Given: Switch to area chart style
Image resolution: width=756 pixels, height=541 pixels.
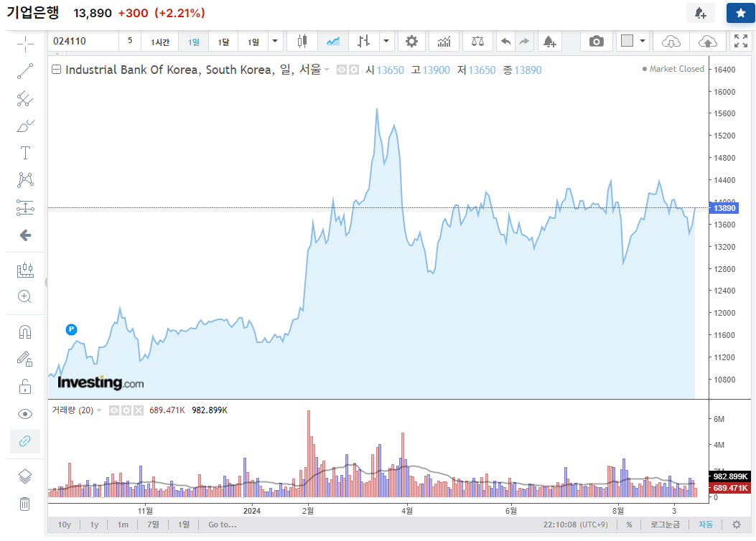Looking at the screenshot, I should click(x=333, y=42).
